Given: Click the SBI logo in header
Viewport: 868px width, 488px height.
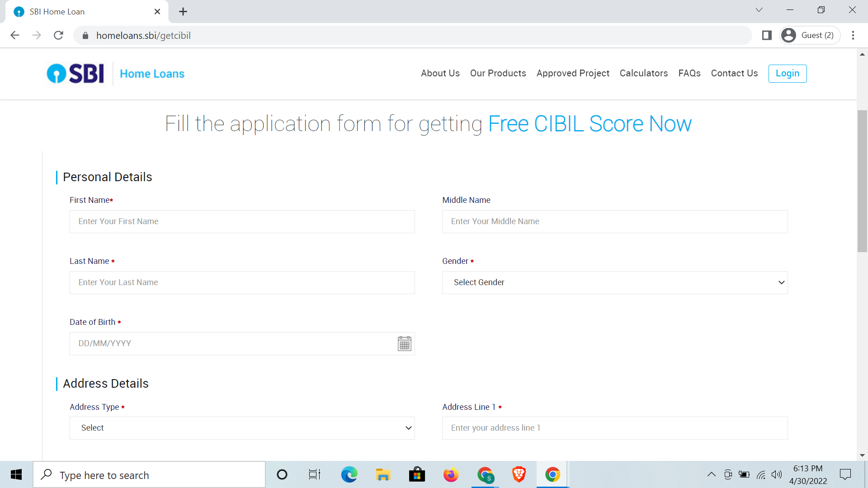Looking at the screenshot, I should click(x=75, y=73).
